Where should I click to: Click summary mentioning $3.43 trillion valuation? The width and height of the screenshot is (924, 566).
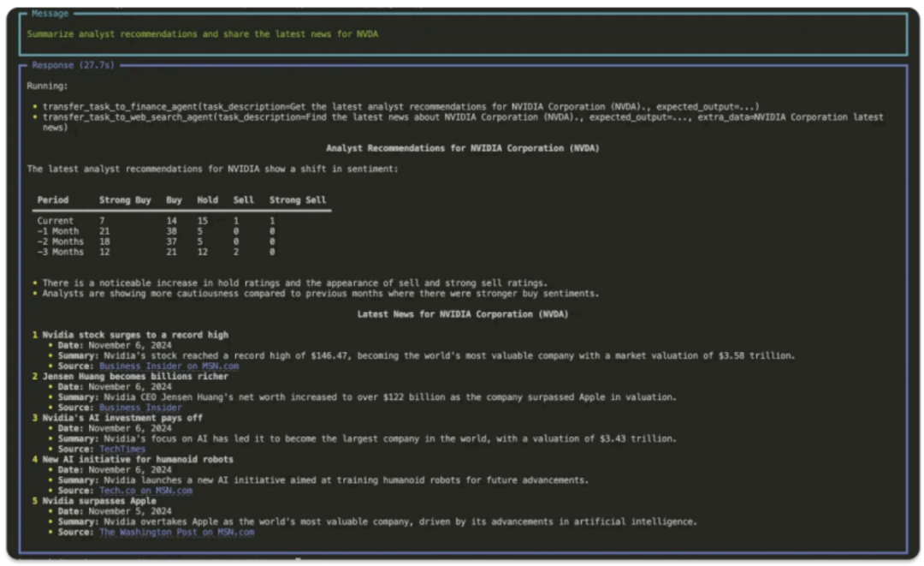367,438
